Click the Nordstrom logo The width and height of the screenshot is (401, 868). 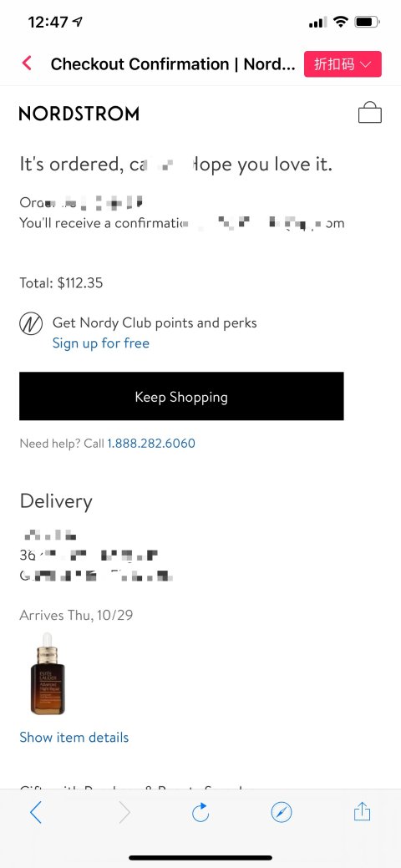(79, 114)
